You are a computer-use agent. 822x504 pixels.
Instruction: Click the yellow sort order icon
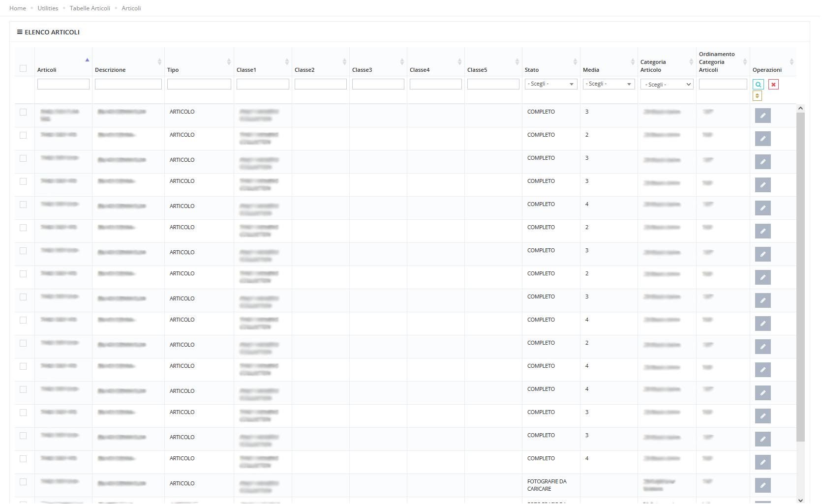pyautogui.click(x=757, y=96)
